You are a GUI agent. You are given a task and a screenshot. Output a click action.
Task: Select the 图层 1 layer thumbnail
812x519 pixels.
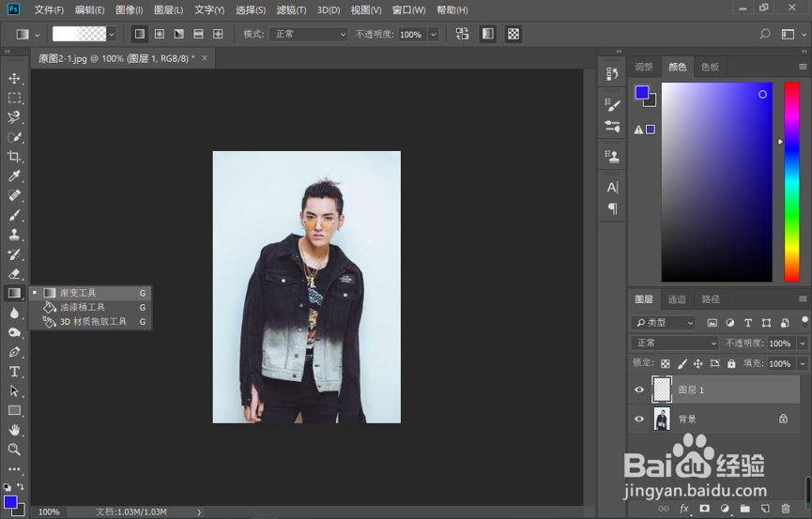click(x=663, y=389)
